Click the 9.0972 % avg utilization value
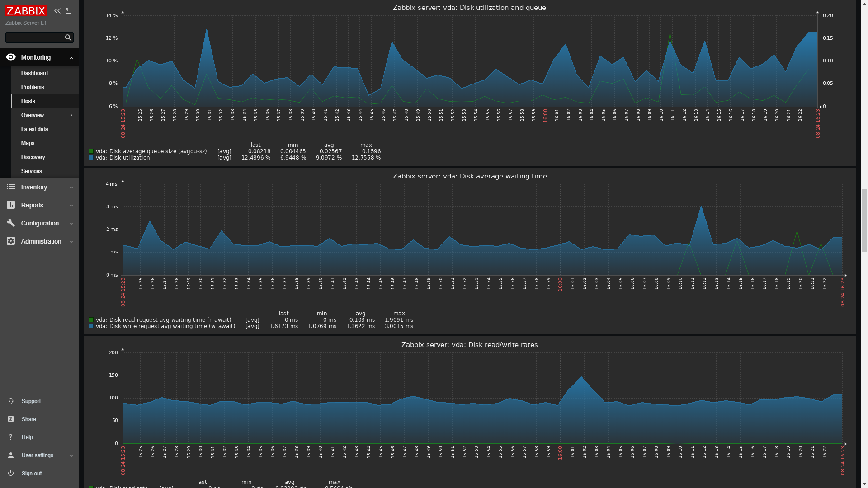 [329, 158]
